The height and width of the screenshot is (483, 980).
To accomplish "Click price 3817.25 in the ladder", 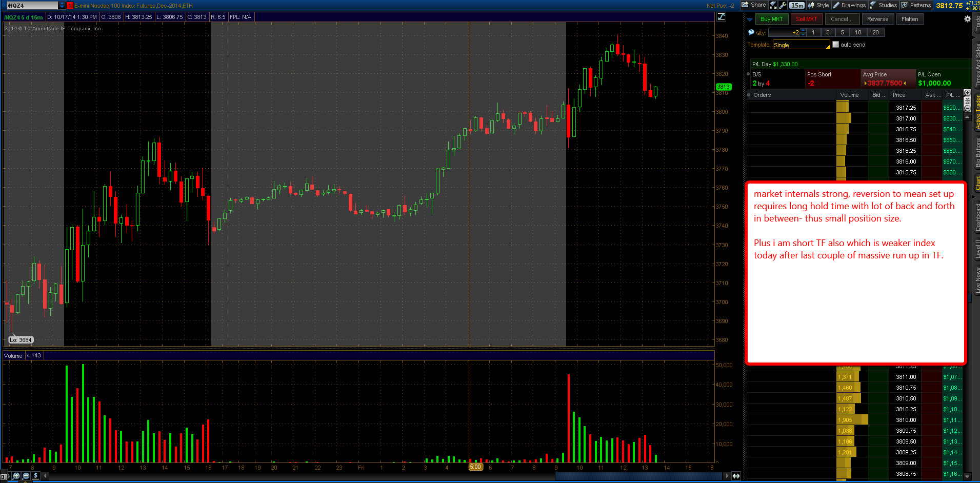I will (x=906, y=108).
